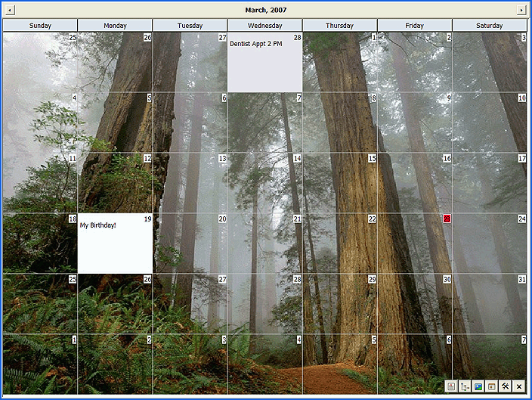Click date number 14
The width and height of the screenshot is (532, 400).
point(297,159)
